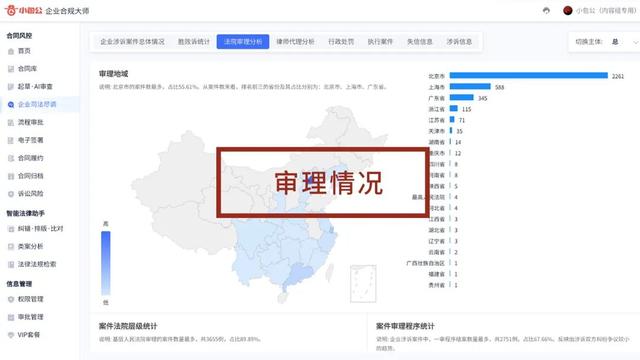Click the 电子签署 sidebar icon
The width and height of the screenshot is (640, 360).
pos(11,140)
